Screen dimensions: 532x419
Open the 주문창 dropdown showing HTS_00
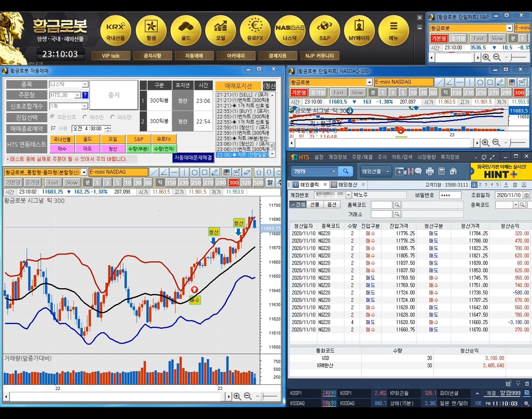click(x=78, y=95)
